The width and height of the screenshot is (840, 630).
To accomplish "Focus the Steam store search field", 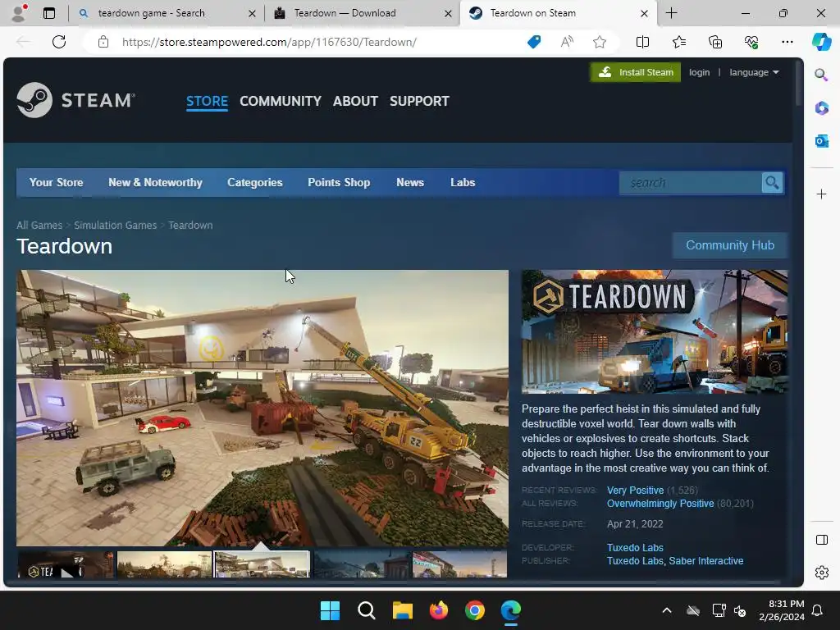I will [690, 183].
